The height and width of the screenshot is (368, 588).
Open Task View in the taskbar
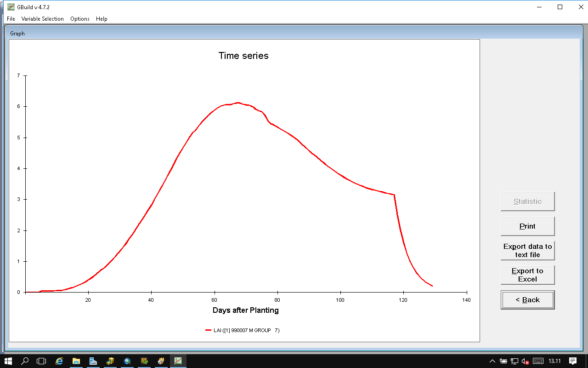(x=42, y=361)
